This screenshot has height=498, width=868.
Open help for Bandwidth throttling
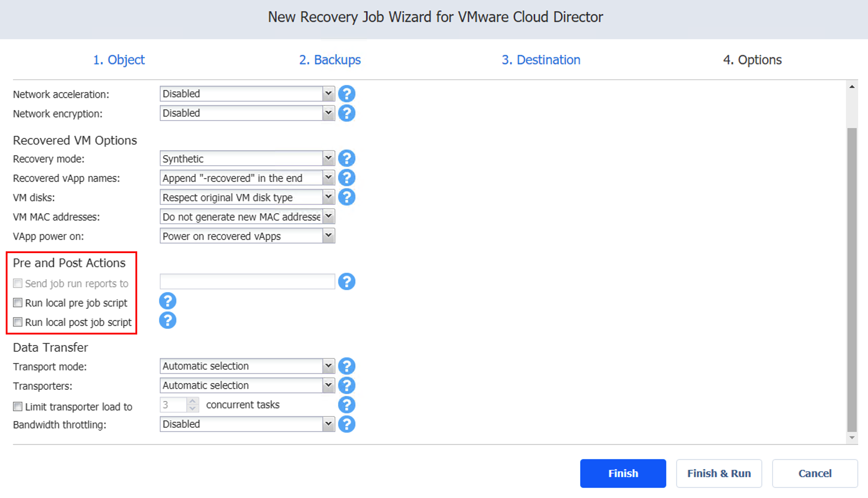click(346, 425)
